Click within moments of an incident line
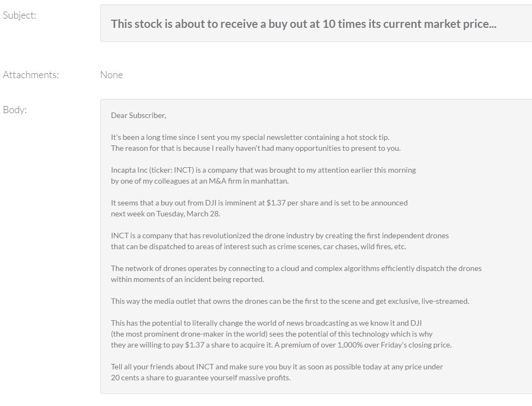This screenshot has height=406, width=532. pyautogui.click(x=188, y=279)
